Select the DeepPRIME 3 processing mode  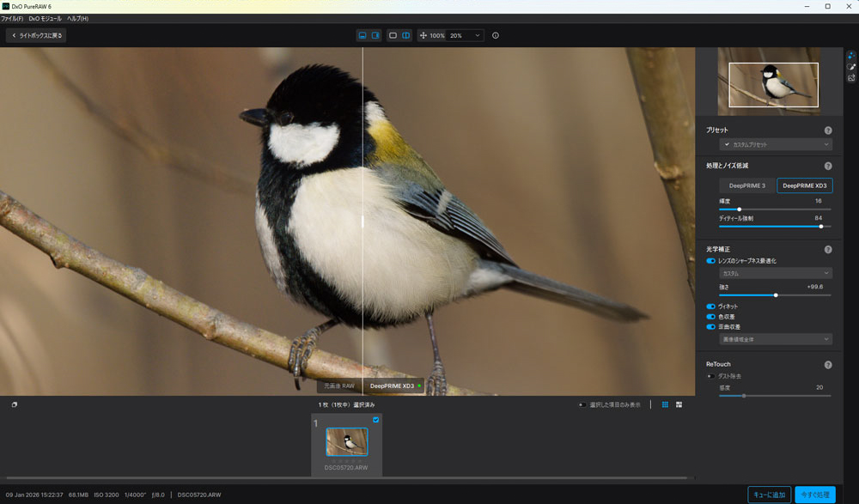pyautogui.click(x=747, y=185)
